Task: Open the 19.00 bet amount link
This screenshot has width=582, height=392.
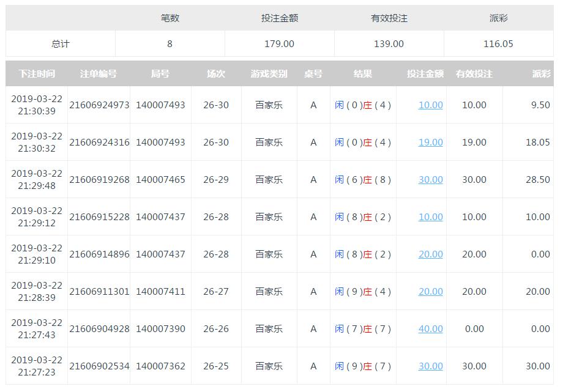Action: [x=431, y=142]
